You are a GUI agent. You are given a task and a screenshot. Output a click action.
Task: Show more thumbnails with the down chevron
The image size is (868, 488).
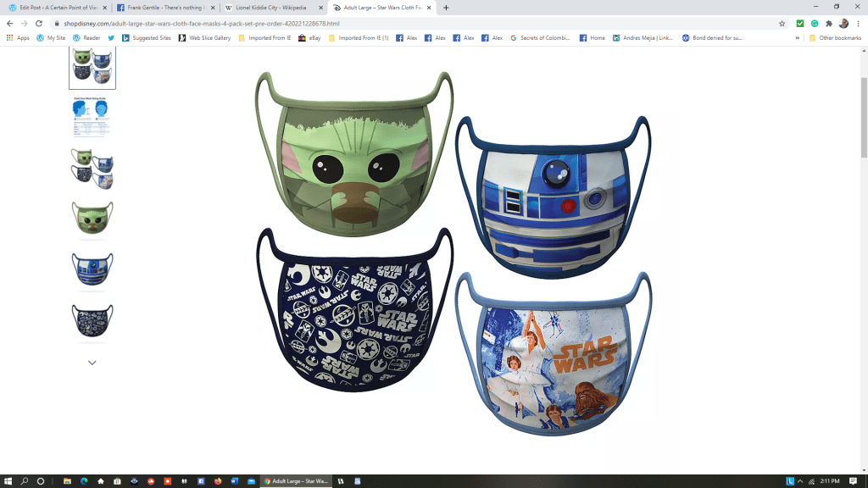(x=92, y=363)
